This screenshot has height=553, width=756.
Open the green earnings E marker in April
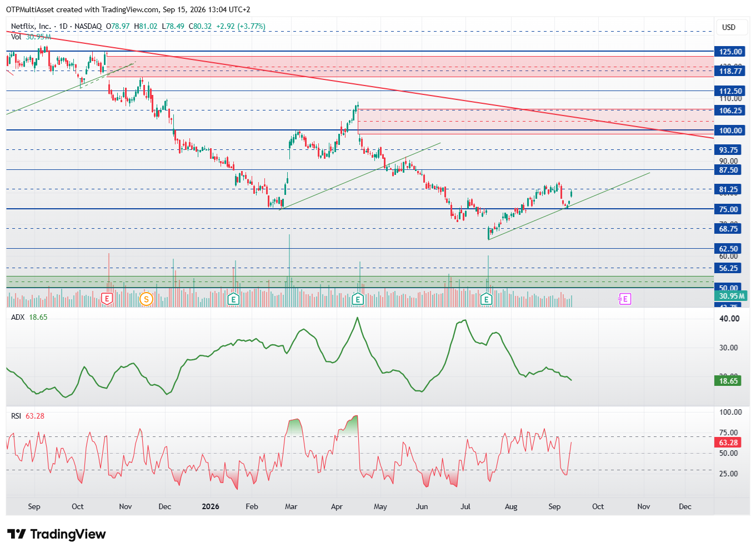point(358,299)
